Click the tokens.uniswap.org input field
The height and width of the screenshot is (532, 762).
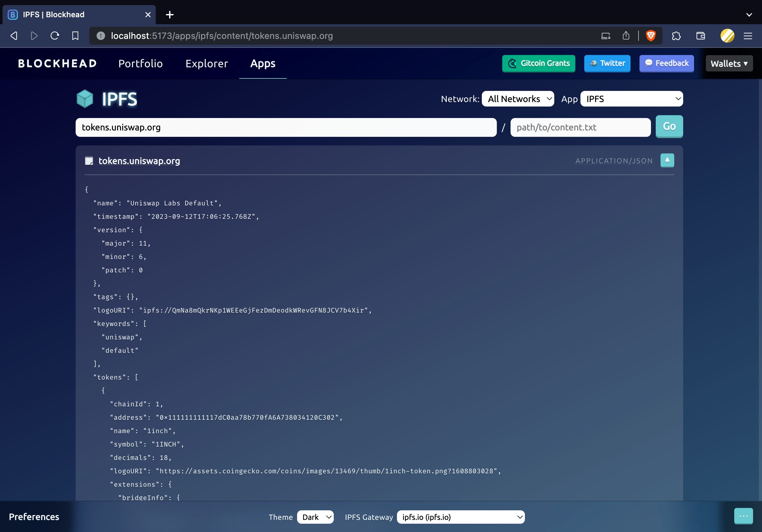coord(286,127)
